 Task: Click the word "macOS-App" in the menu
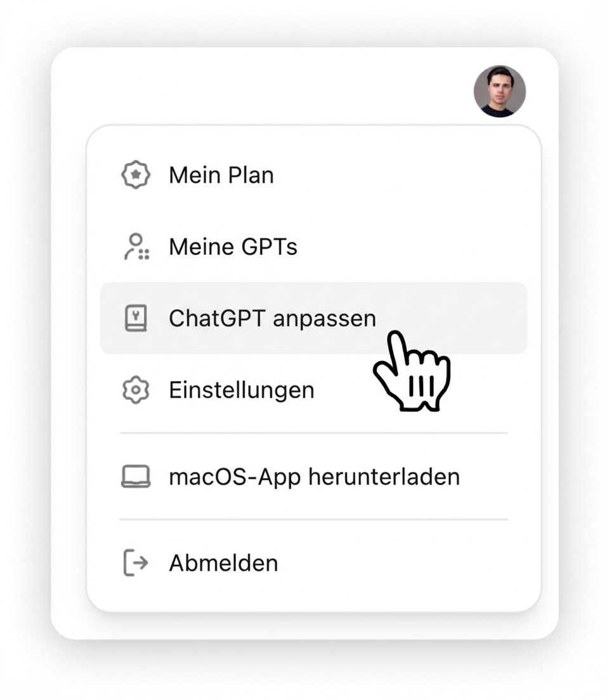(235, 477)
